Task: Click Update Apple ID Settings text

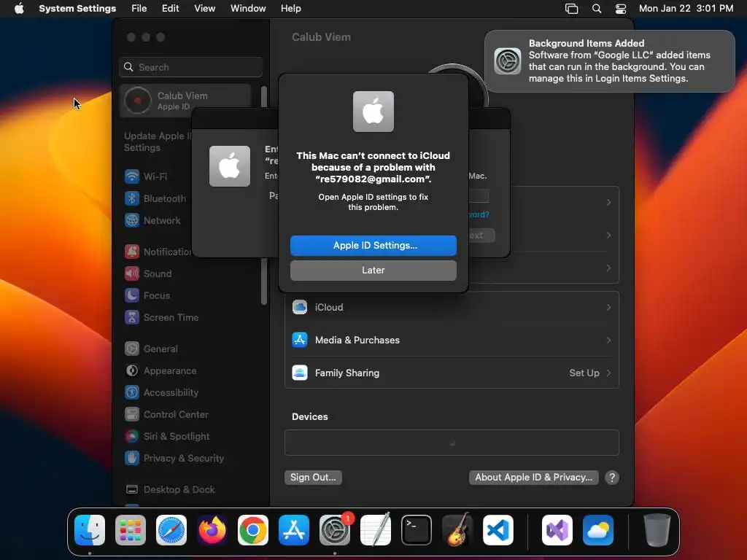Action: point(158,142)
